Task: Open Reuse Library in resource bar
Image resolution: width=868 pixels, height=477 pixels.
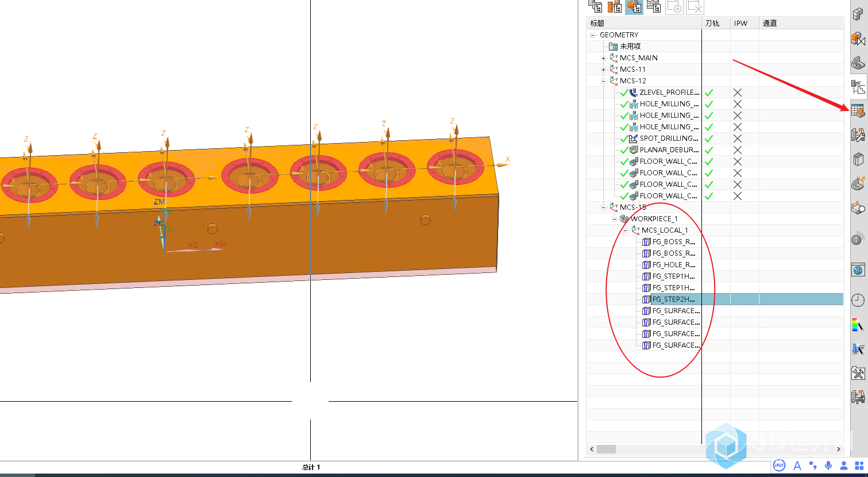Action: (x=858, y=159)
